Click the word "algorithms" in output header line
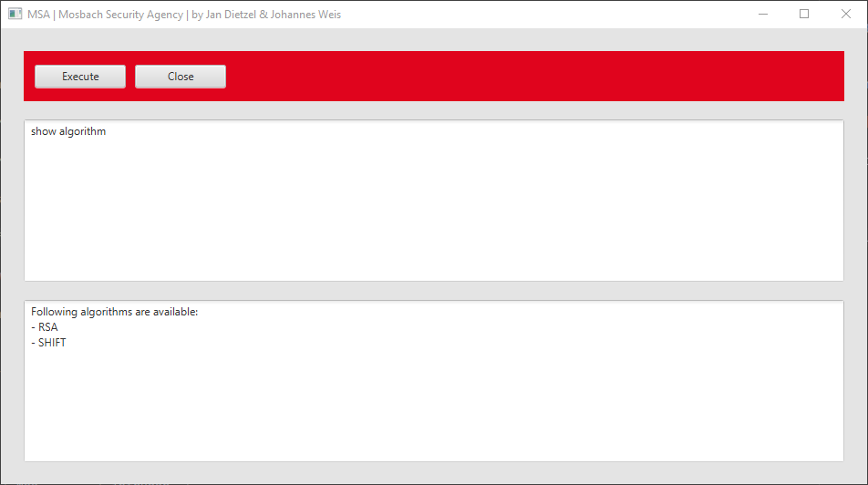Viewport: 868px width, 485px height. coord(107,313)
